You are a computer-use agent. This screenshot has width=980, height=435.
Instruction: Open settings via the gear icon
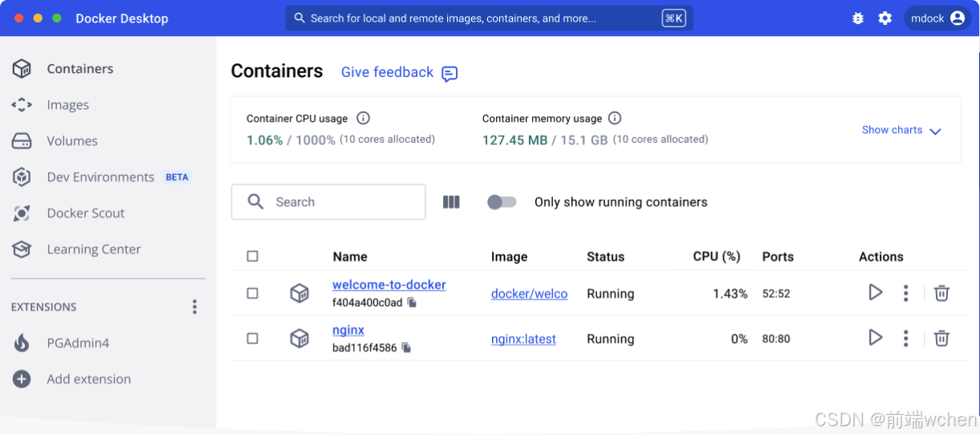(885, 18)
